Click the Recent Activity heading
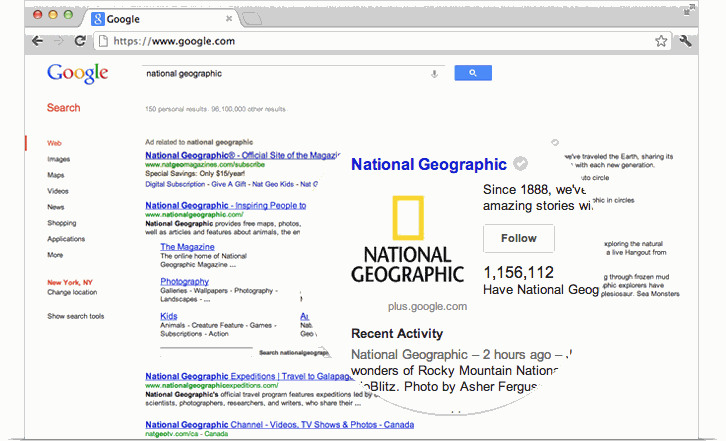Image resolution: width=726 pixels, height=441 pixels. point(397,334)
